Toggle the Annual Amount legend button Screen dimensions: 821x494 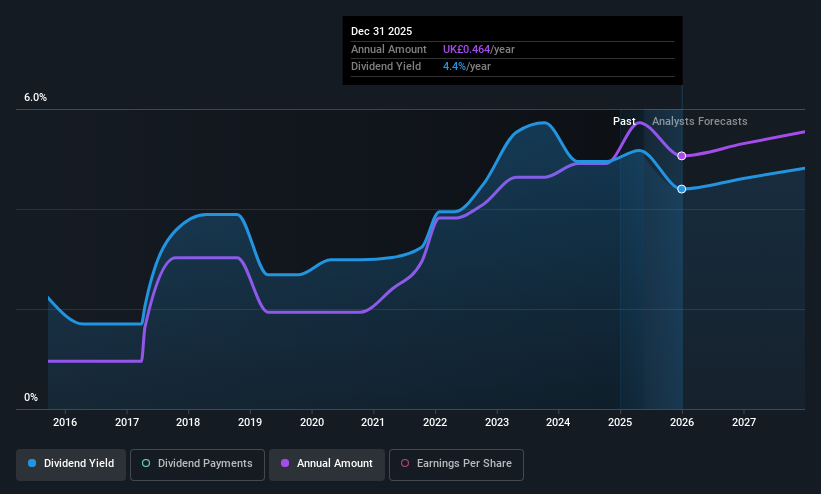click(327, 464)
